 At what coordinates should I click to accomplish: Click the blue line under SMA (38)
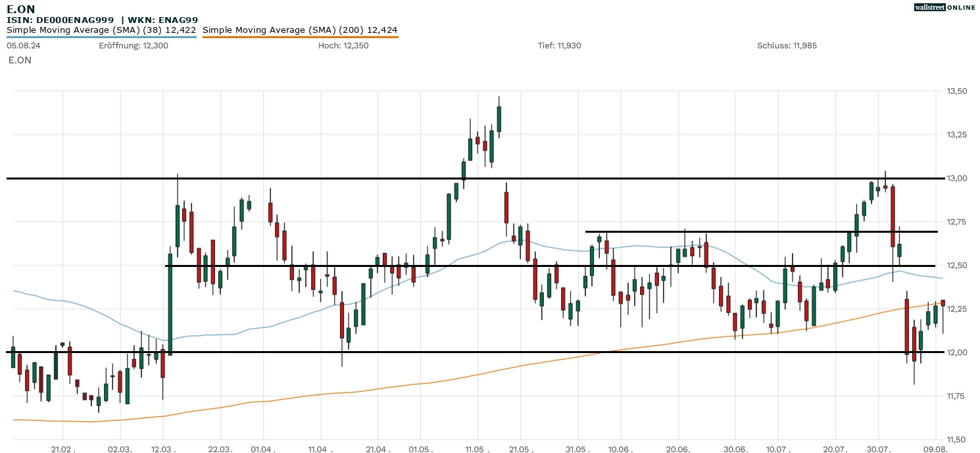(101, 37)
